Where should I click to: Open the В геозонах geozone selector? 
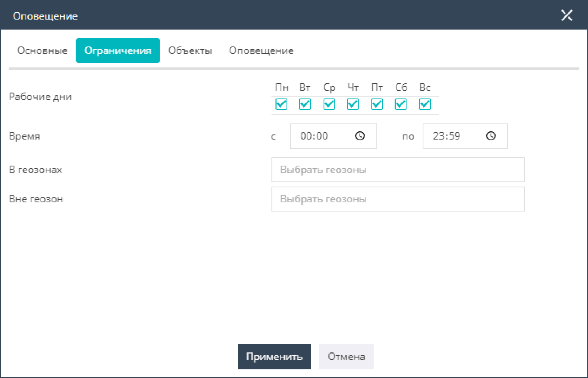tap(398, 170)
